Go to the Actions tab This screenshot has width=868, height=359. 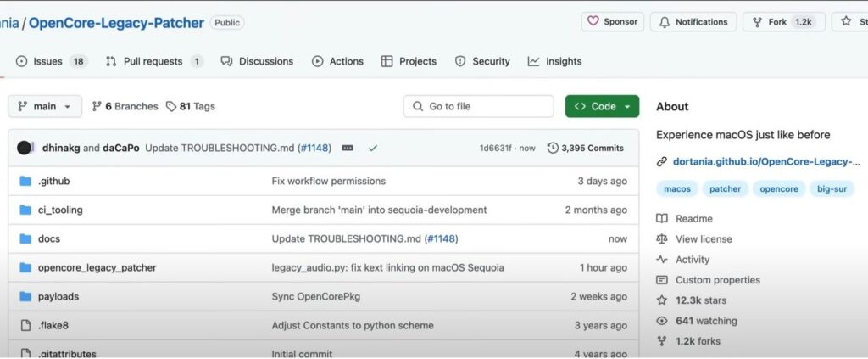click(x=337, y=61)
